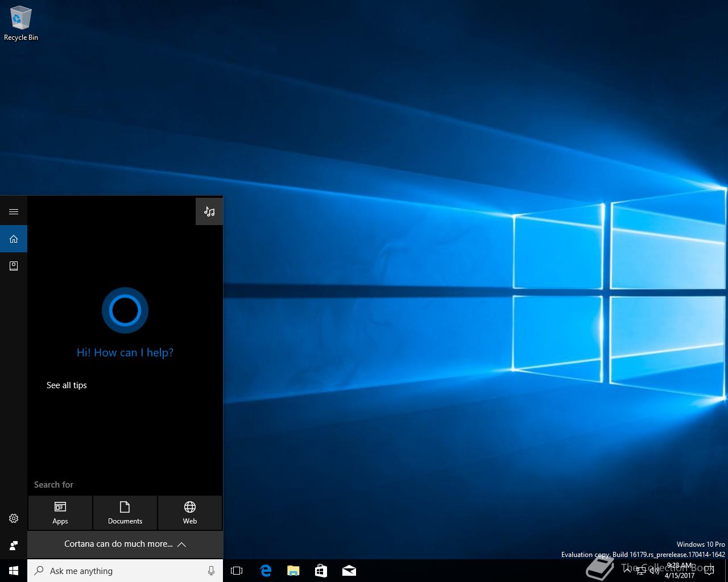
Task: Open Task View from the taskbar
Action: click(237, 571)
